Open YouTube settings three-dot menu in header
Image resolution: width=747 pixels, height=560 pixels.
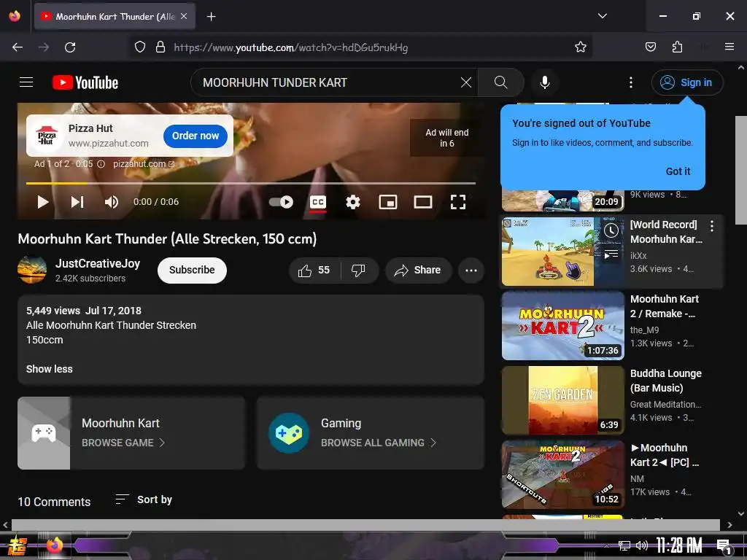tap(631, 82)
